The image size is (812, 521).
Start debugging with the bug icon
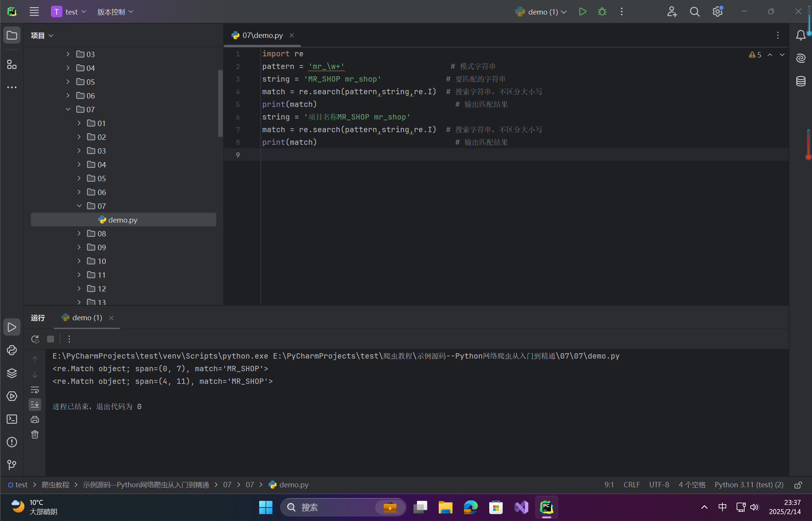point(602,12)
